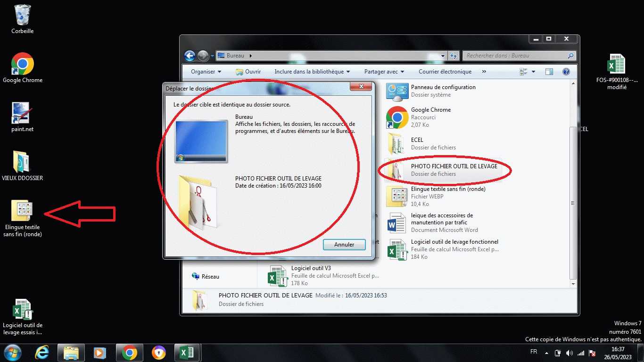Expand Inclure dans la bibliothèque menu
The height and width of the screenshot is (362, 644).
click(312, 72)
